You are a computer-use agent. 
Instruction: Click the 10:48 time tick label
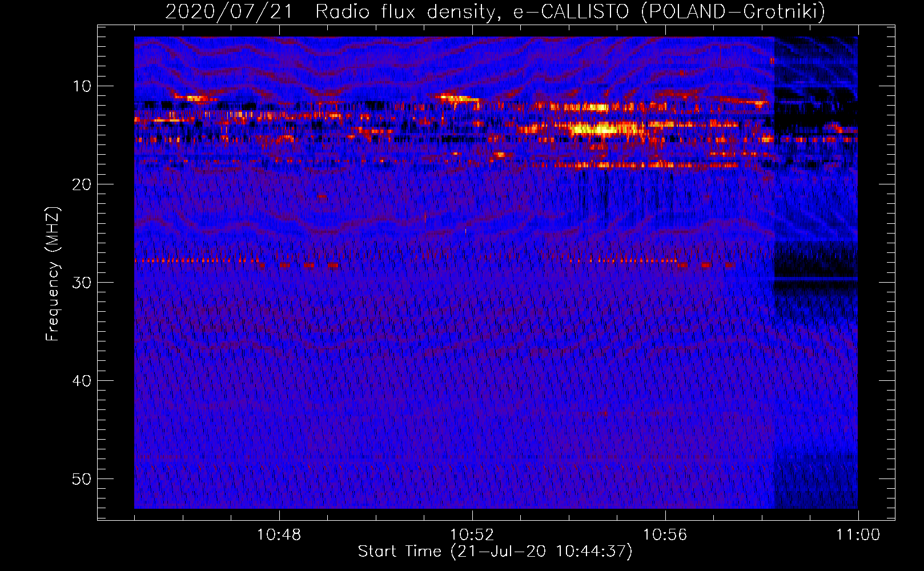(279, 535)
